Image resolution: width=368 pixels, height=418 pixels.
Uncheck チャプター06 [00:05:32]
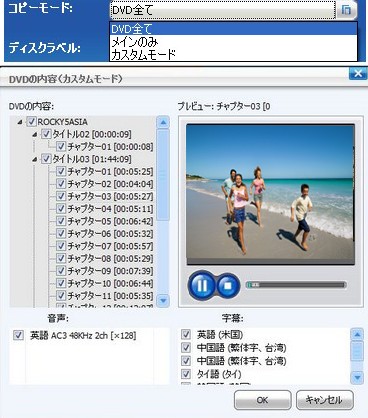point(61,234)
